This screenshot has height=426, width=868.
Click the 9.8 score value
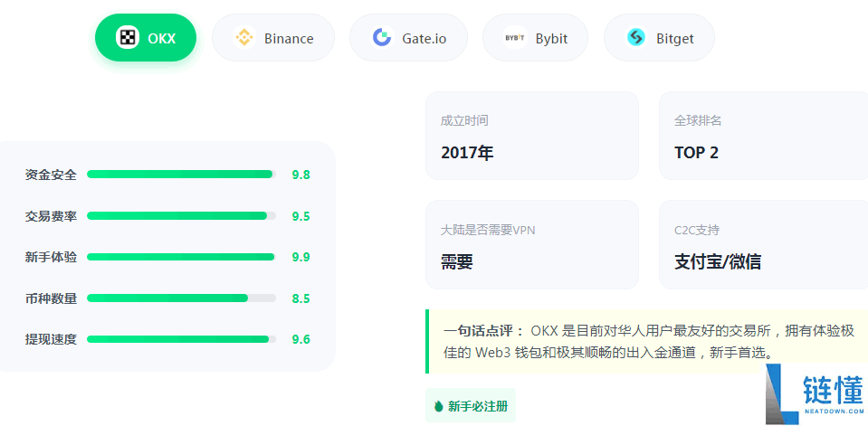[301, 175]
